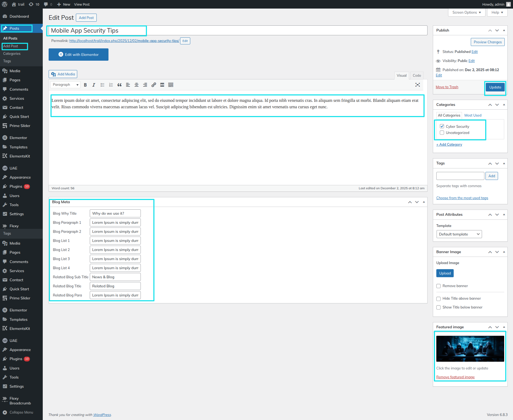Enter distraction-free fullscreen writing mode
This screenshot has height=420, width=513.
point(418,85)
